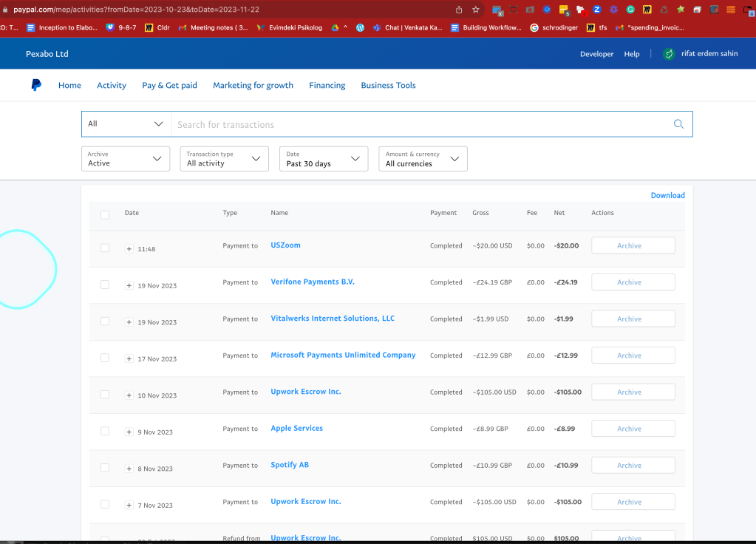Open the Google Drive bookmark icon

[x=335, y=28]
